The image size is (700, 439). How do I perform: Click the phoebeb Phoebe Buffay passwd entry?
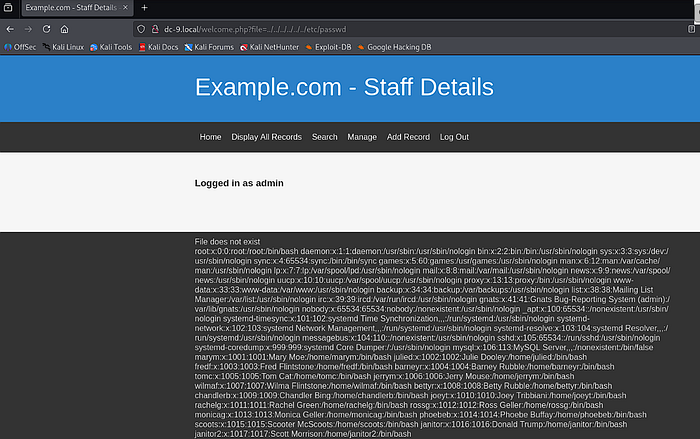(x=533, y=415)
